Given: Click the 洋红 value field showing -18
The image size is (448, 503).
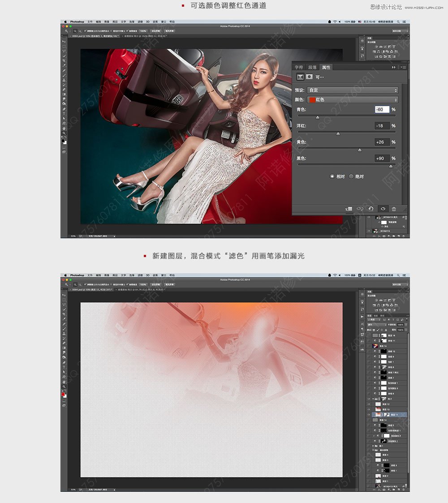Looking at the screenshot, I should coord(382,126).
